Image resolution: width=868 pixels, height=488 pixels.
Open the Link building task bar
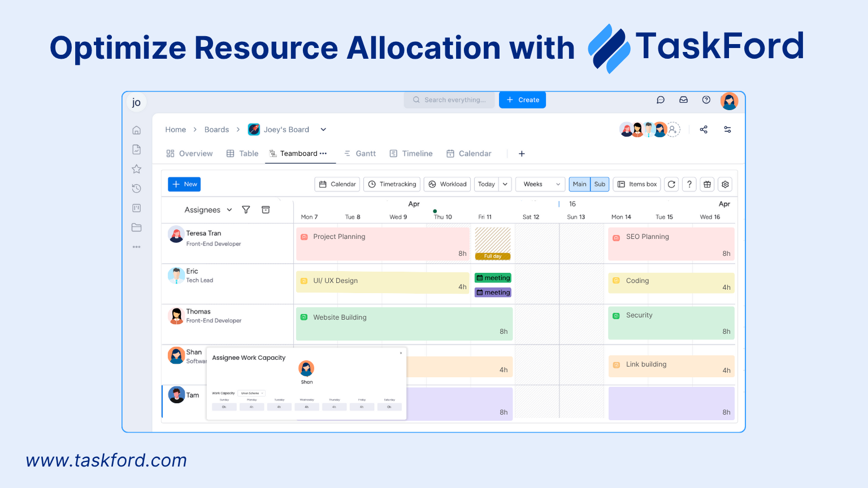(x=671, y=366)
